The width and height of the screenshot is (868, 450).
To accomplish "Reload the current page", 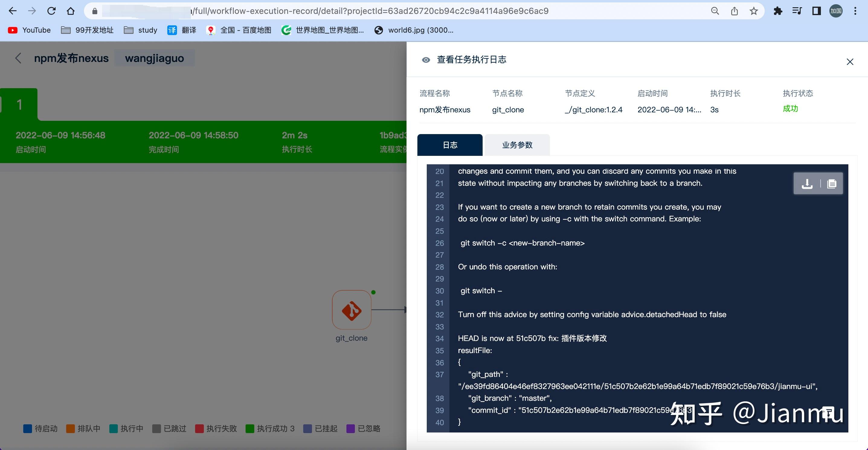I will tap(51, 11).
